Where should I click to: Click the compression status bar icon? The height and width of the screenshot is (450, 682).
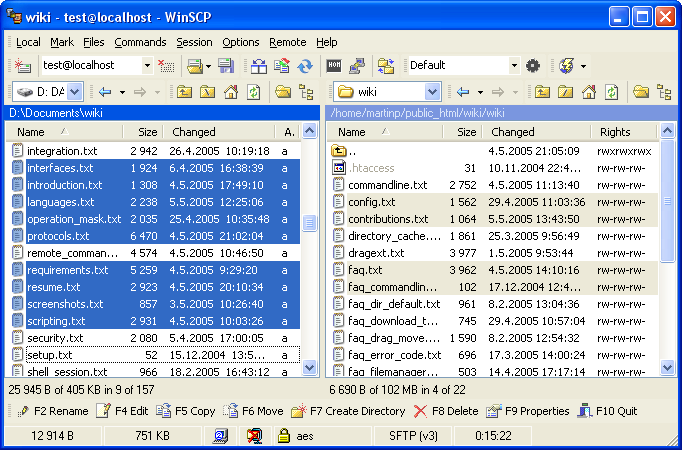click(254, 436)
